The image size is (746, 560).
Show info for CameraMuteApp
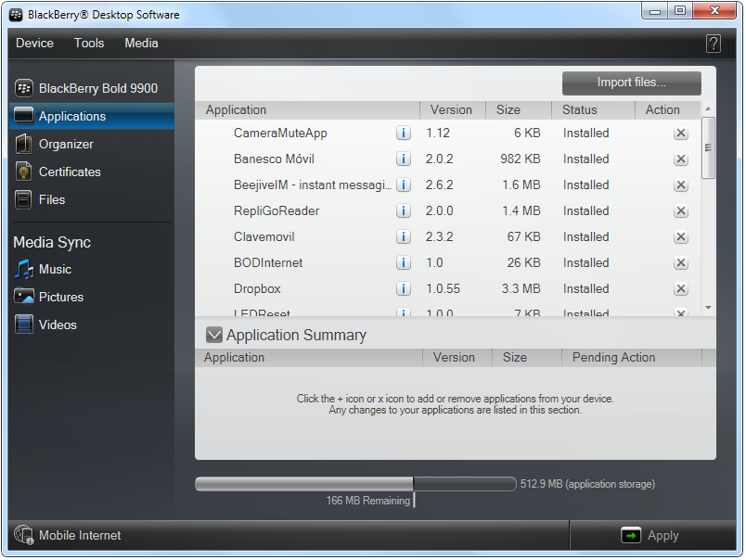(x=403, y=134)
